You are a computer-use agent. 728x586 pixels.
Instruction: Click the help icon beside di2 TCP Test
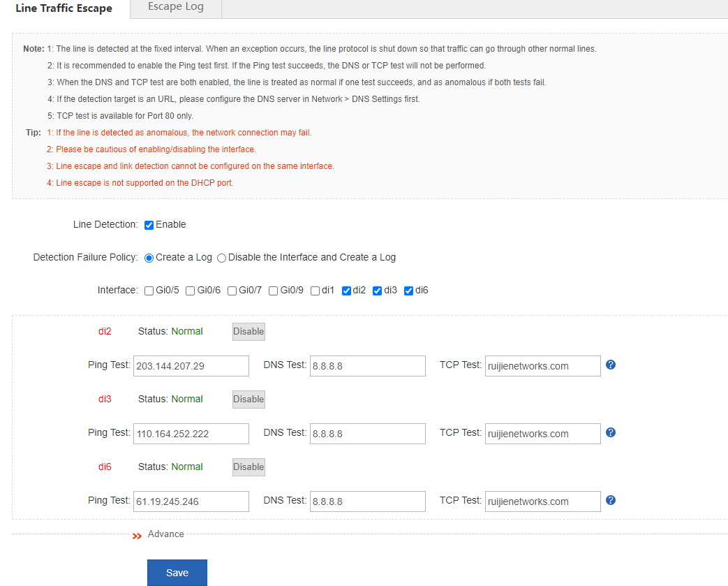(611, 365)
